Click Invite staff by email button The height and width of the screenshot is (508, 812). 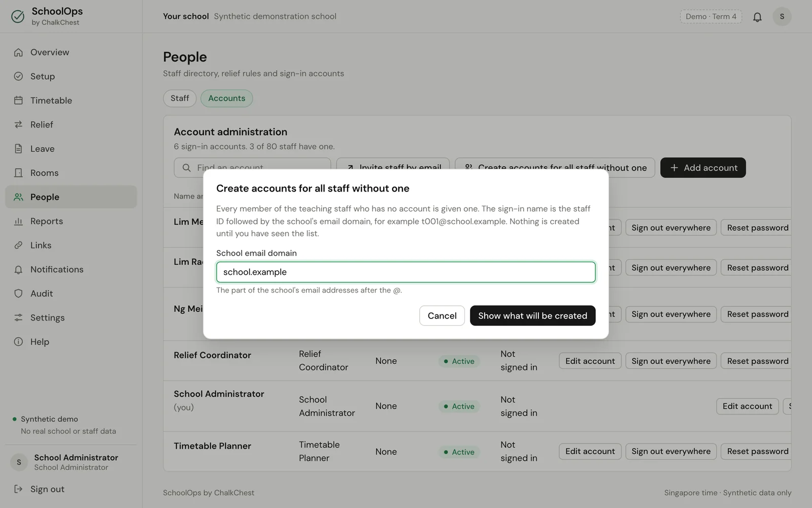point(393,167)
